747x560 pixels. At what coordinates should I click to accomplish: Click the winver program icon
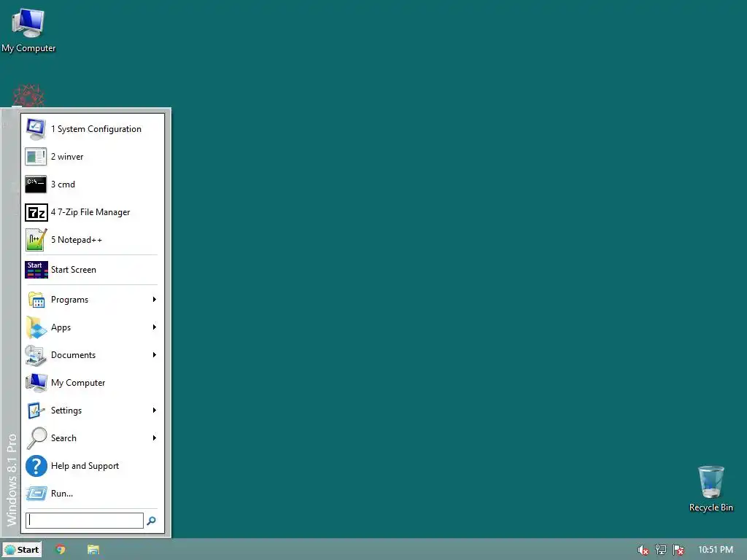[36, 157]
